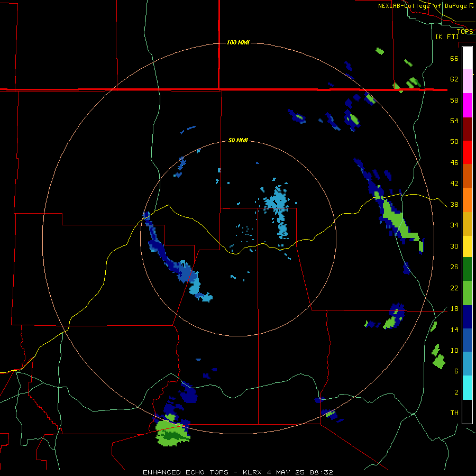Click the black TH swatch in the legend
Image resolution: width=476 pixels, height=476 pixels.
(467, 411)
